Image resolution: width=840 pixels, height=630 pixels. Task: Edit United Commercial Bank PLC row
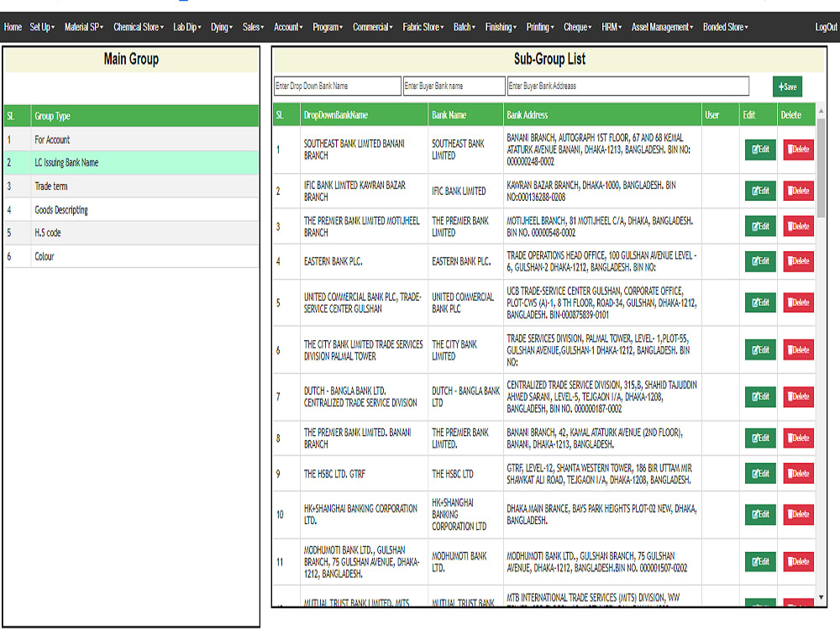coord(760,302)
